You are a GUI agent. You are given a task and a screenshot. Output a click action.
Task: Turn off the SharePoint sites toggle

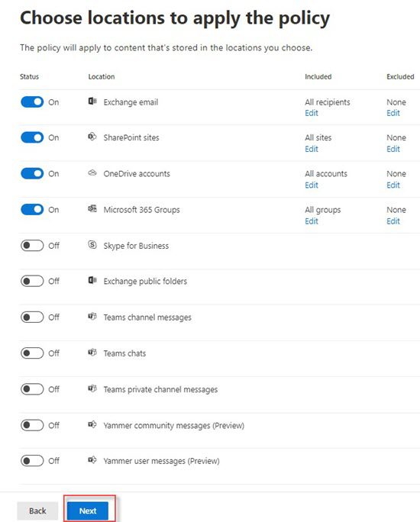32,137
